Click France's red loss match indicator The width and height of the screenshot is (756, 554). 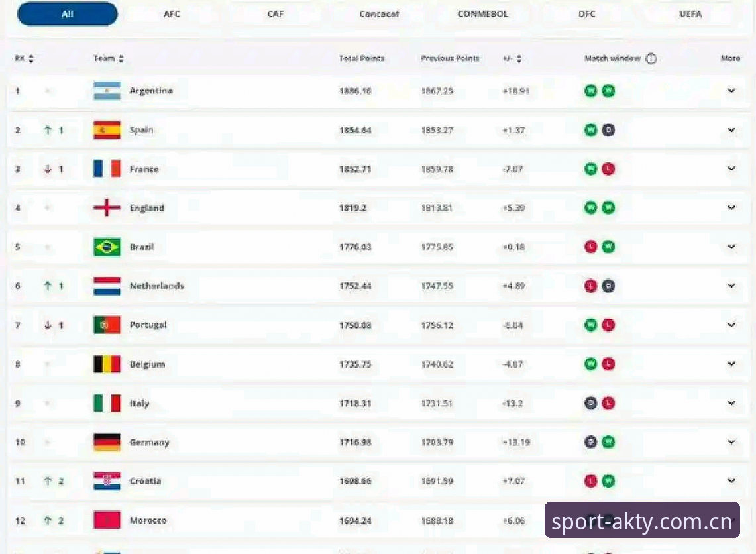[x=608, y=169]
